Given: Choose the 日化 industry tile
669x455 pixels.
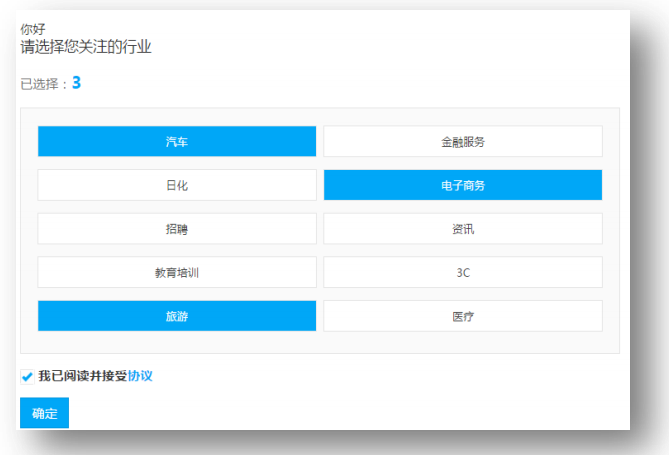Looking at the screenshot, I should point(177,185).
